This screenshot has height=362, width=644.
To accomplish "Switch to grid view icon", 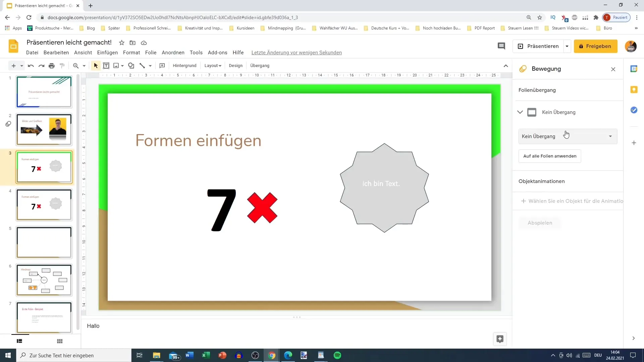I will pos(60,341).
